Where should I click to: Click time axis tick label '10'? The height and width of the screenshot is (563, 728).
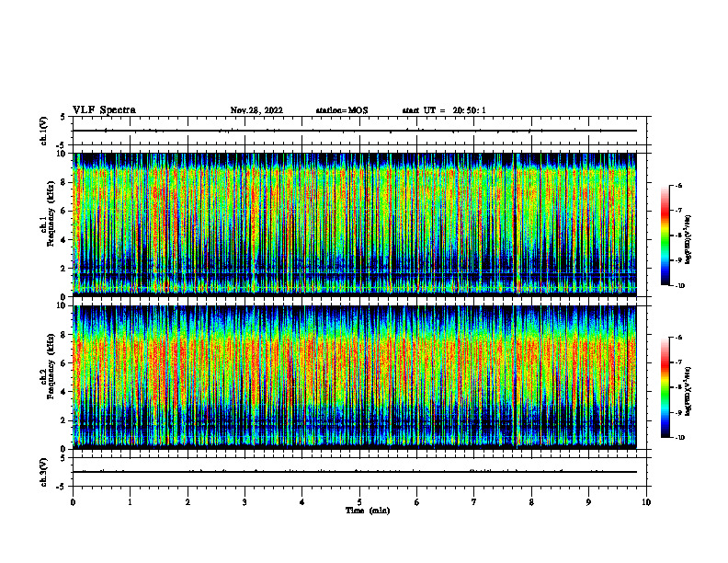646,502
